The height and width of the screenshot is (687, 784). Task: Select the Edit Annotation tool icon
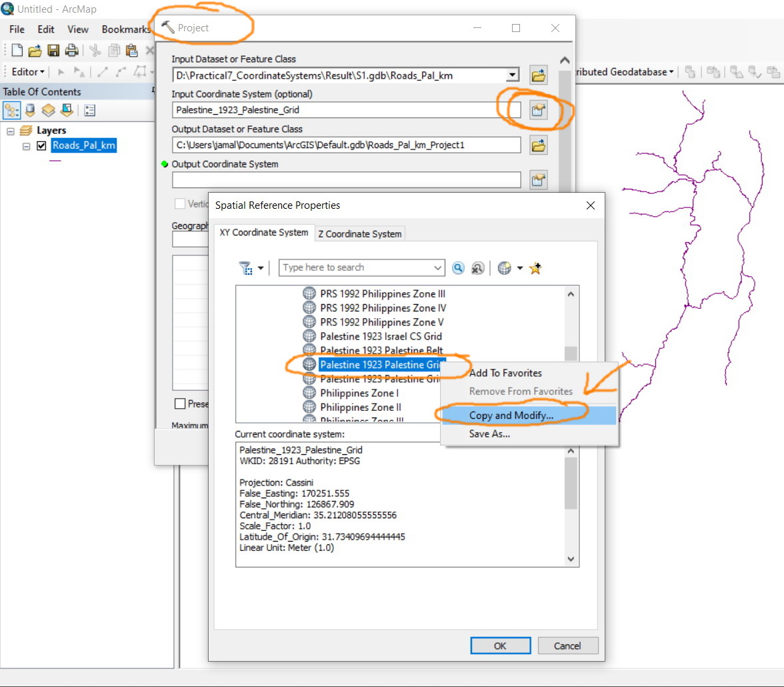(79, 72)
